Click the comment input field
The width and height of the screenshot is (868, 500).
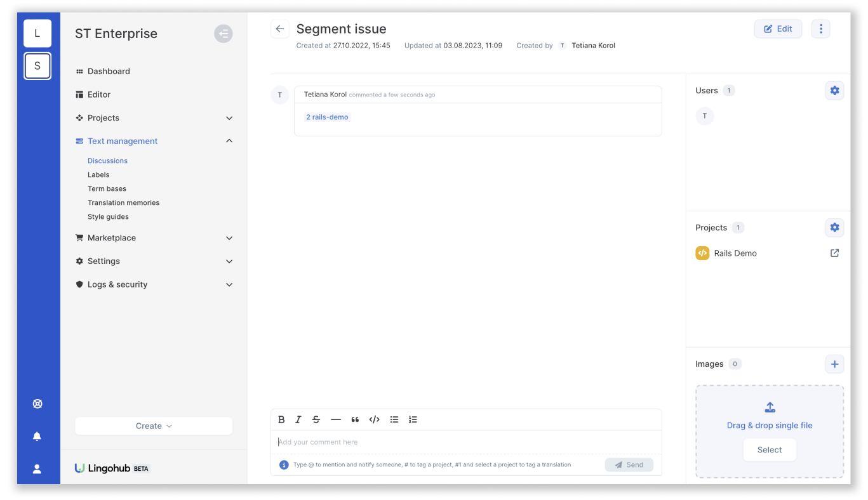[466, 442]
